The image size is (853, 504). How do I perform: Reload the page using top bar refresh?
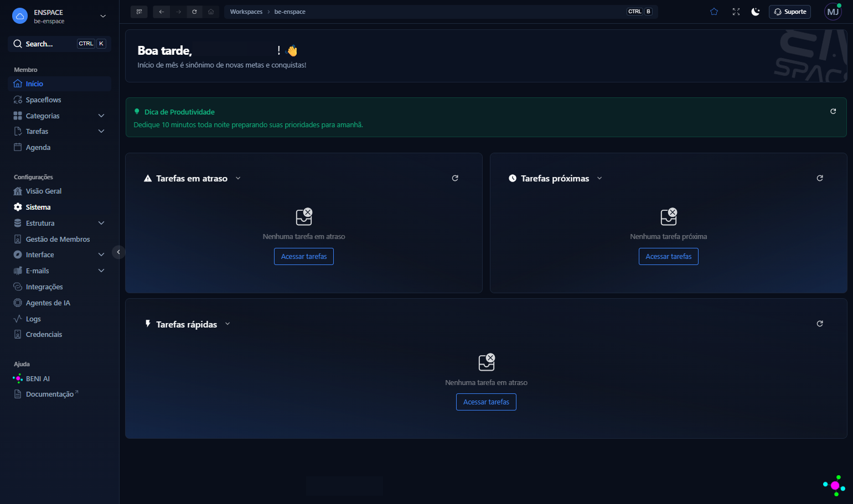point(194,12)
